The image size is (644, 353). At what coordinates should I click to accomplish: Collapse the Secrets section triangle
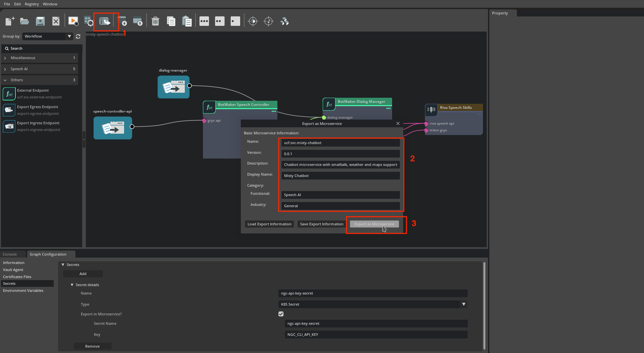63,265
